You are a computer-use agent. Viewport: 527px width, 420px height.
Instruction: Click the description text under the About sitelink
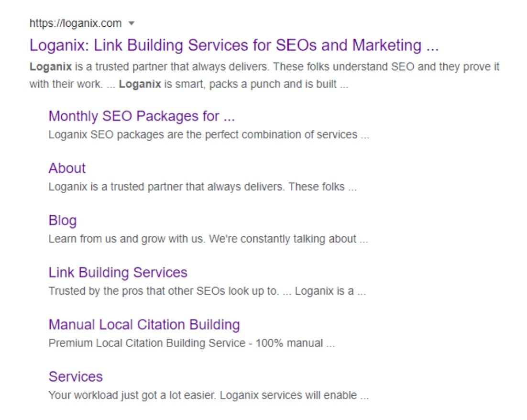202,187
